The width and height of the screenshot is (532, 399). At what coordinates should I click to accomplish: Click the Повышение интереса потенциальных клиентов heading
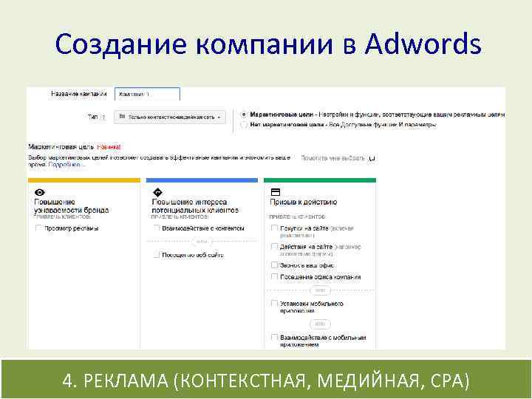tap(195, 206)
